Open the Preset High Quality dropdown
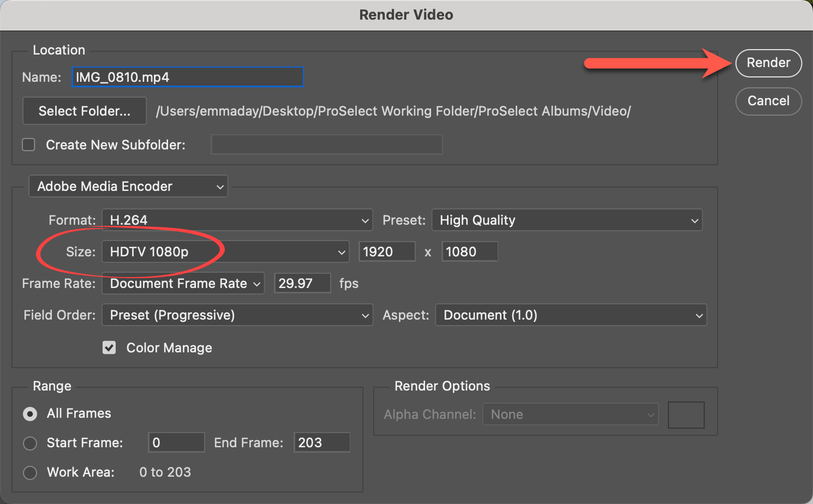Viewport: 813px width, 504px height. (x=567, y=220)
